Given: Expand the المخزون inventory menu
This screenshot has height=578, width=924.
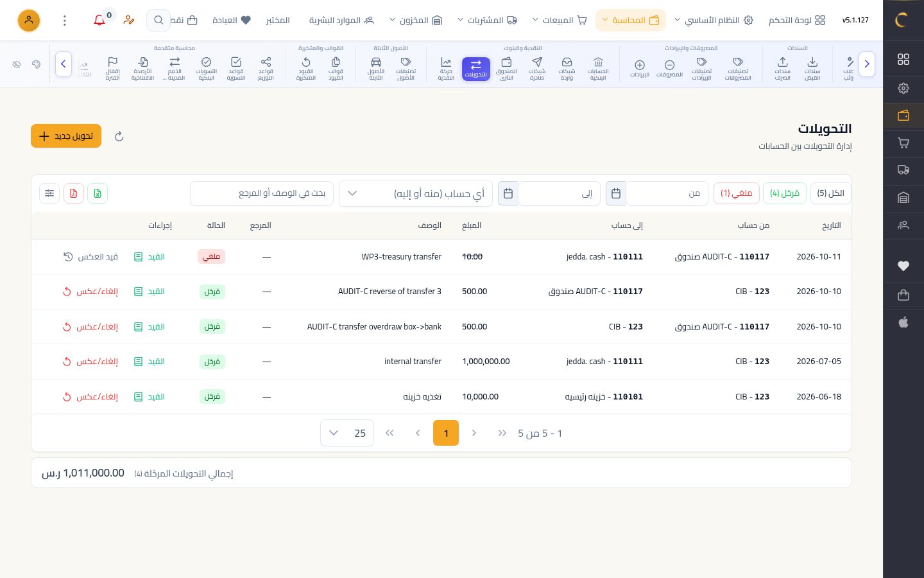Looking at the screenshot, I should (x=416, y=21).
